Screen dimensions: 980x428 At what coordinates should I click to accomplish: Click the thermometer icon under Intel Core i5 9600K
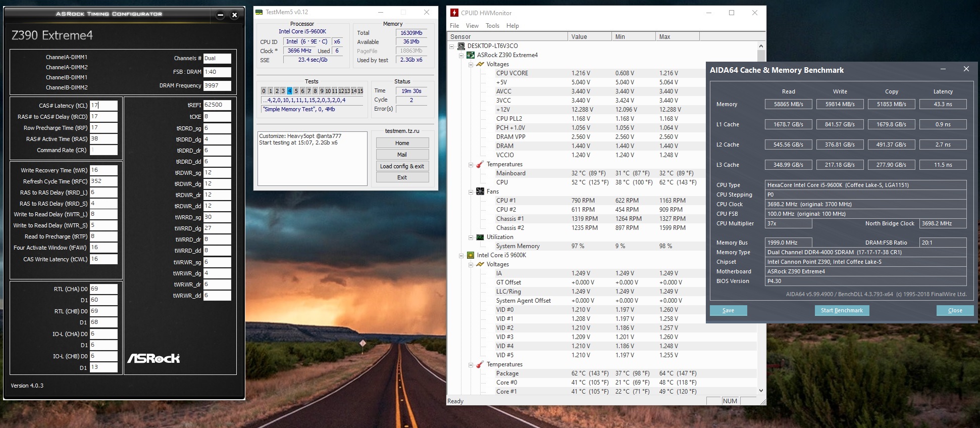click(480, 364)
